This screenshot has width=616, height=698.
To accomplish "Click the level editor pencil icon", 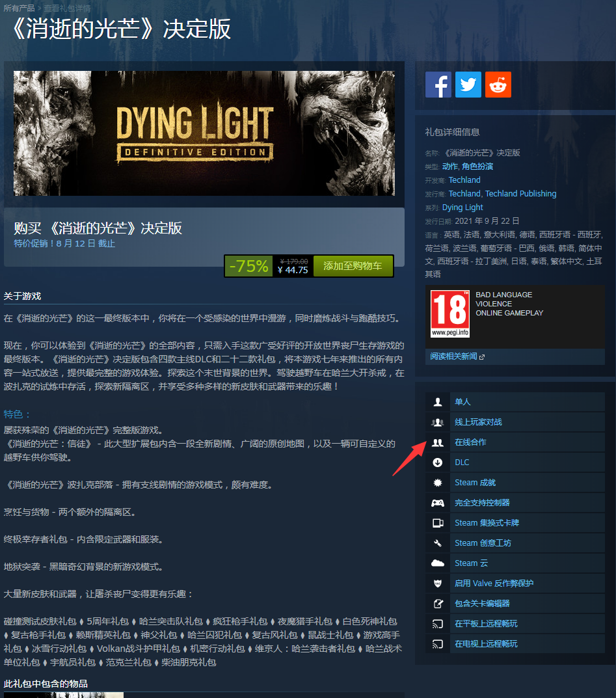I will (x=438, y=604).
